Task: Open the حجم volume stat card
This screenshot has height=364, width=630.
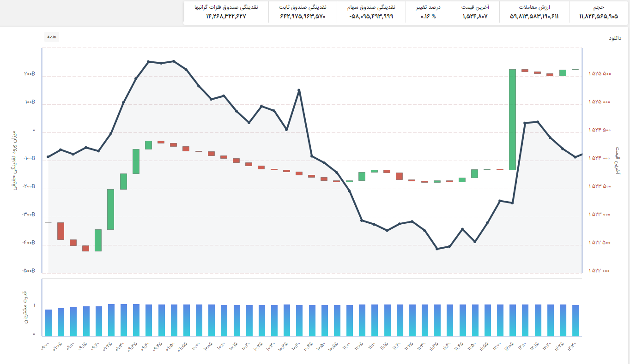Action: (598, 12)
